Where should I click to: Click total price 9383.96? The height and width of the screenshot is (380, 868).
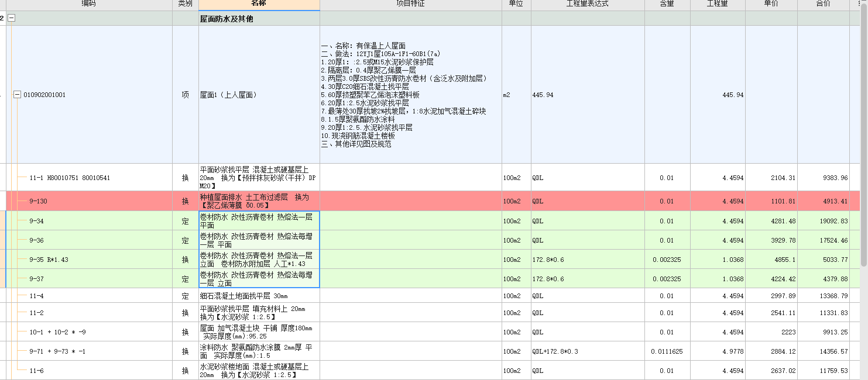click(824, 178)
